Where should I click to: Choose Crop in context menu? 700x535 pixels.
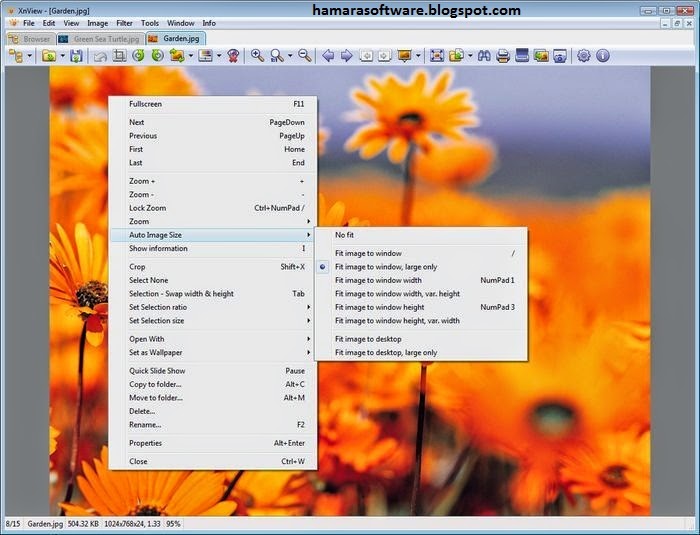[213, 267]
